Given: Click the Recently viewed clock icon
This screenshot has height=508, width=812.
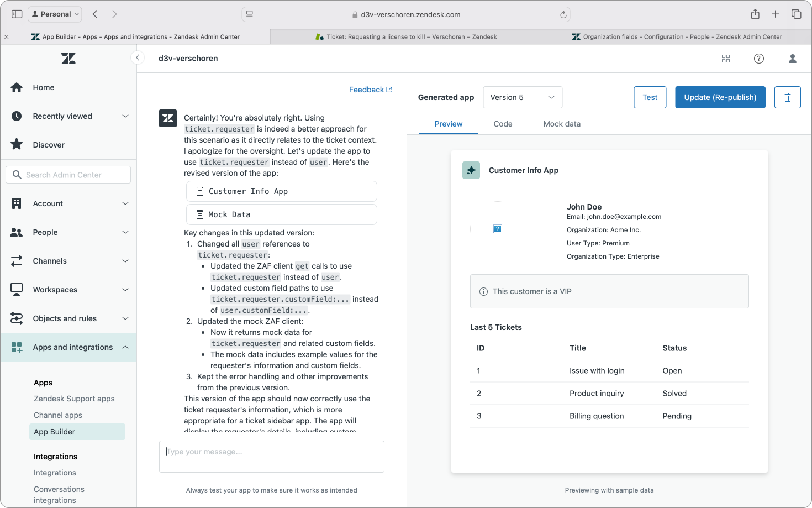Looking at the screenshot, I should point(17,116).
